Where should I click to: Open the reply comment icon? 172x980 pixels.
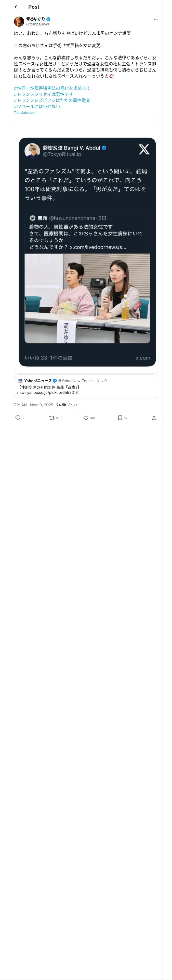18,418
